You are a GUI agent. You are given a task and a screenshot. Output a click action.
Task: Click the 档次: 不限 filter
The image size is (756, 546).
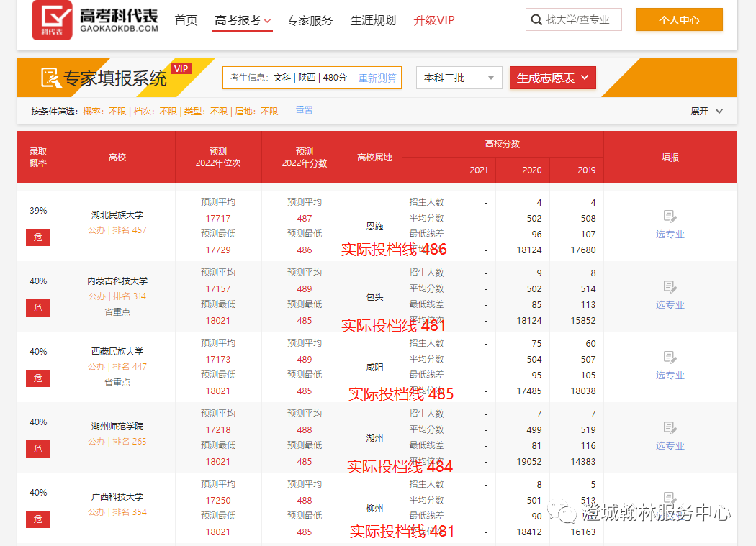click(x=156, y=112)
